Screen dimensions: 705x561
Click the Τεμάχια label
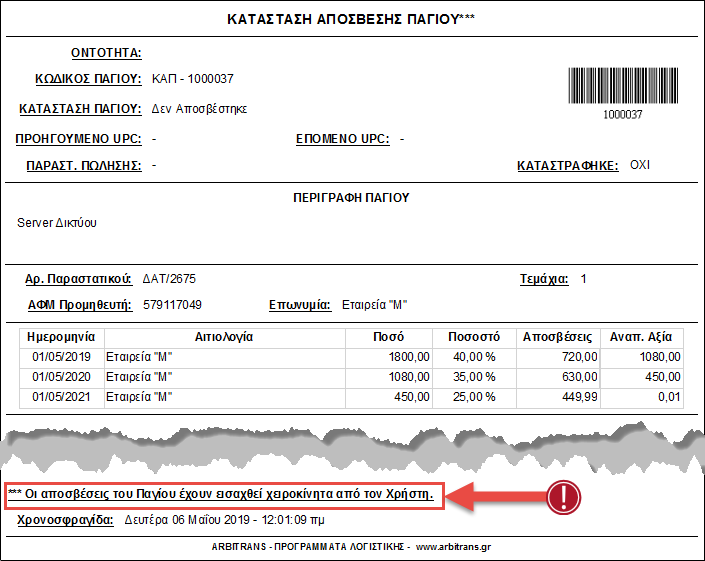point(544,279)
